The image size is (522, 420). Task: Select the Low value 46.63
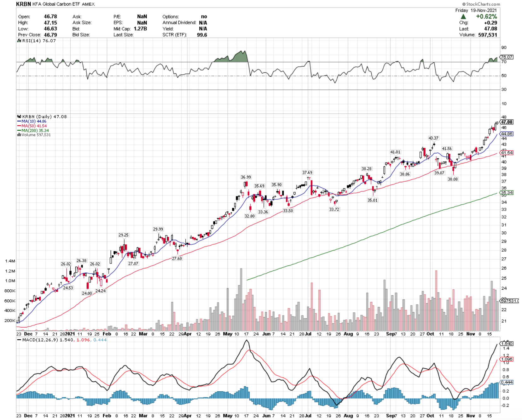click(x=50, y=29)
